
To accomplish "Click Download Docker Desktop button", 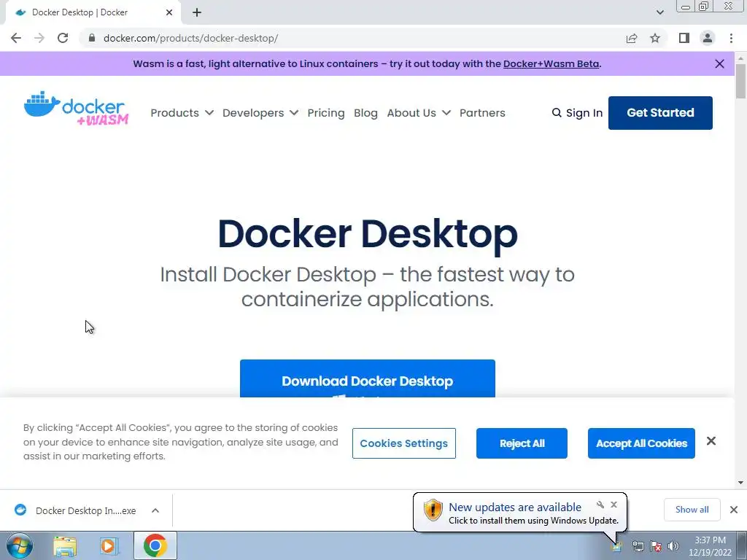I will coord(368,379).
